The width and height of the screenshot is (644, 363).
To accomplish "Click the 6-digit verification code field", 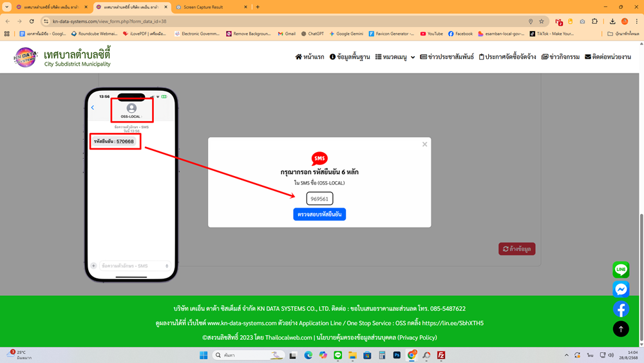I will 319,199.
